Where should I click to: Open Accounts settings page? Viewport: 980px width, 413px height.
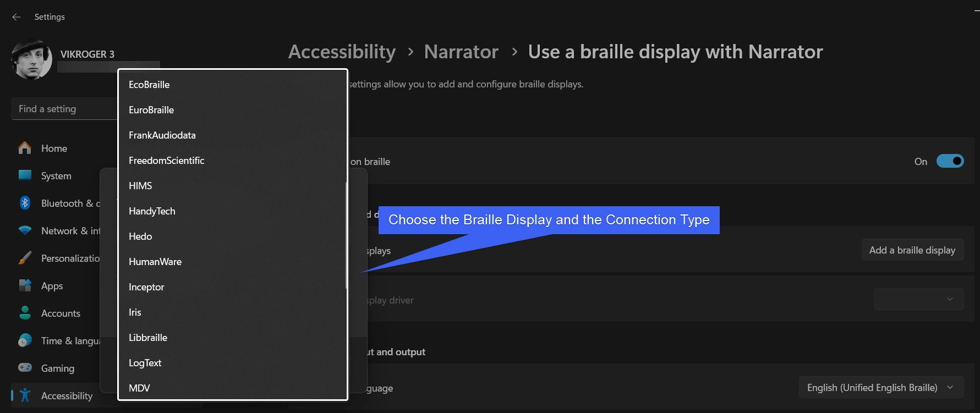(61, 313)
